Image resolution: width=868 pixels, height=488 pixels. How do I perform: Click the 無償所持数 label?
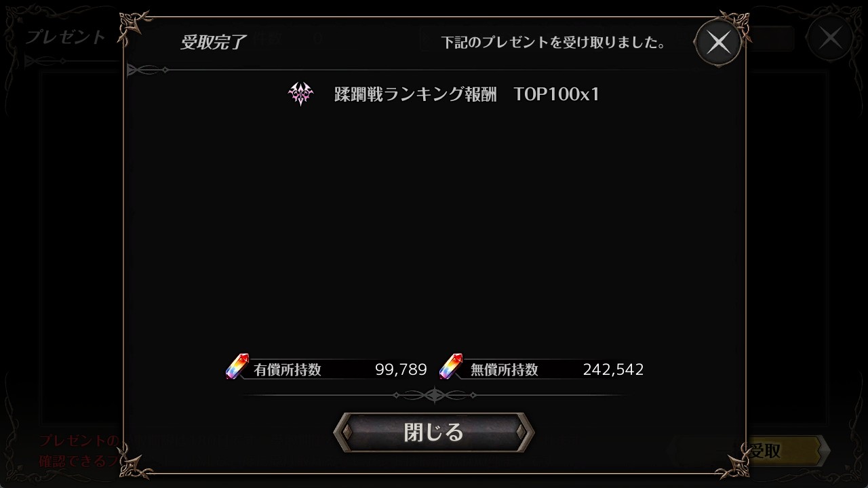(505, 370)
